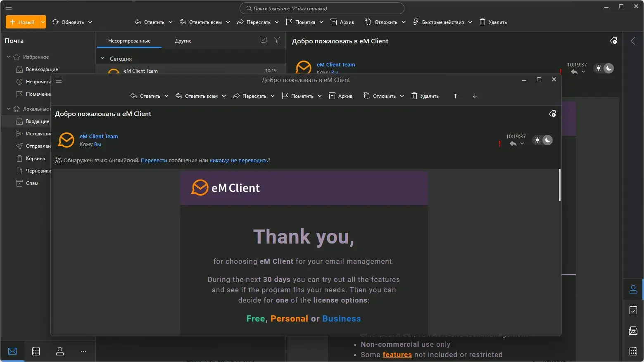Image resolution: width=644 pixels, height=362 pixels.
Task: Go to previous message with the up arrow
Action: 455,96
